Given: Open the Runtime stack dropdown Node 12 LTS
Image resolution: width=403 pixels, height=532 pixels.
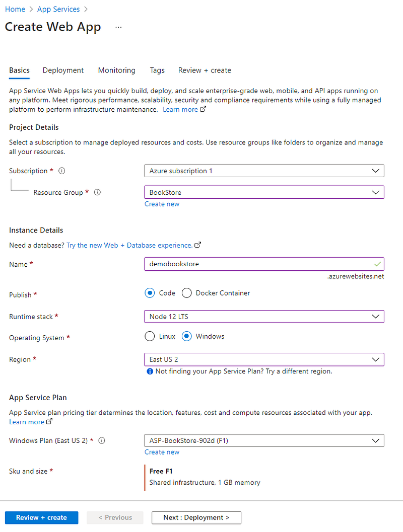Looking at the screenshot, I should (x=264, y=317).
